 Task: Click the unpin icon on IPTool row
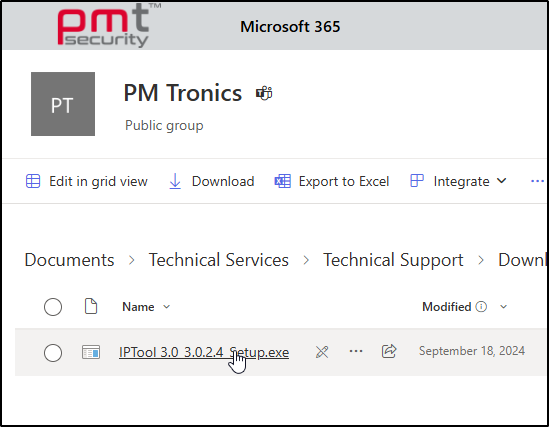[322, 352]
